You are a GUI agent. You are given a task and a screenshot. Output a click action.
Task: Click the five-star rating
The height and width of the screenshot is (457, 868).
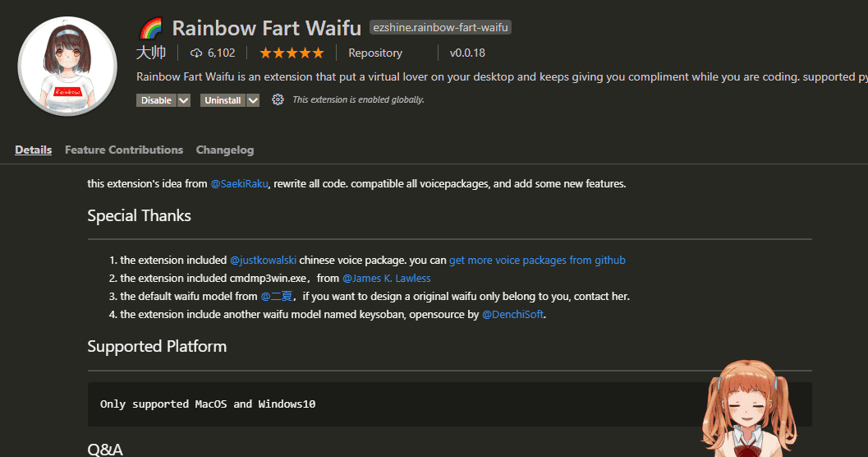point(292,53)
